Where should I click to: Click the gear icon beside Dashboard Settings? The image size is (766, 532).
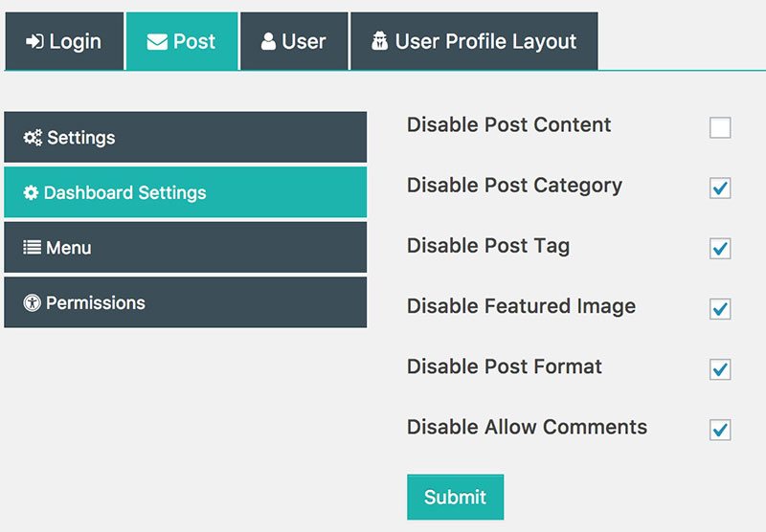[32, 193]
